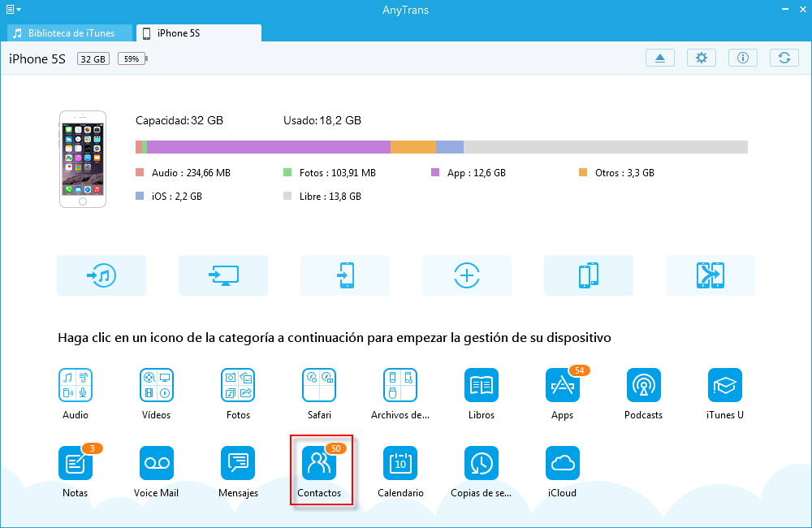Image resolution: width=812 pixels, height=528 pixels.
Task: Open the Contactos category
Action: (x=319, y=463)
